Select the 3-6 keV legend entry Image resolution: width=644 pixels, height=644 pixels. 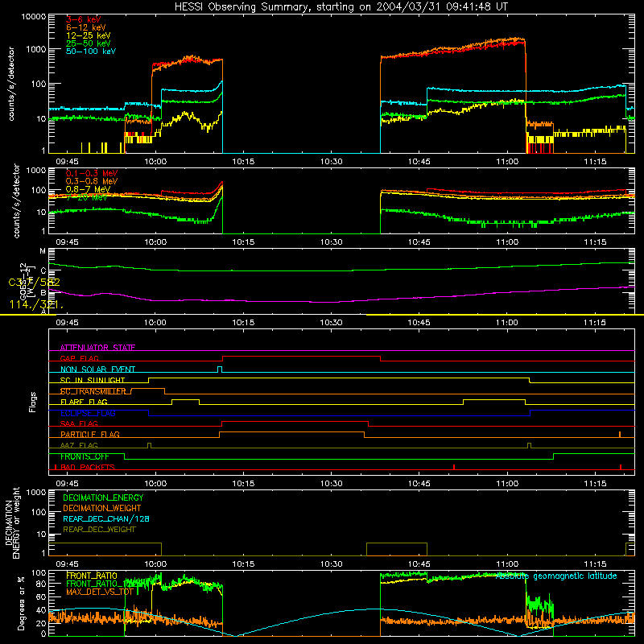pos(84,19)
